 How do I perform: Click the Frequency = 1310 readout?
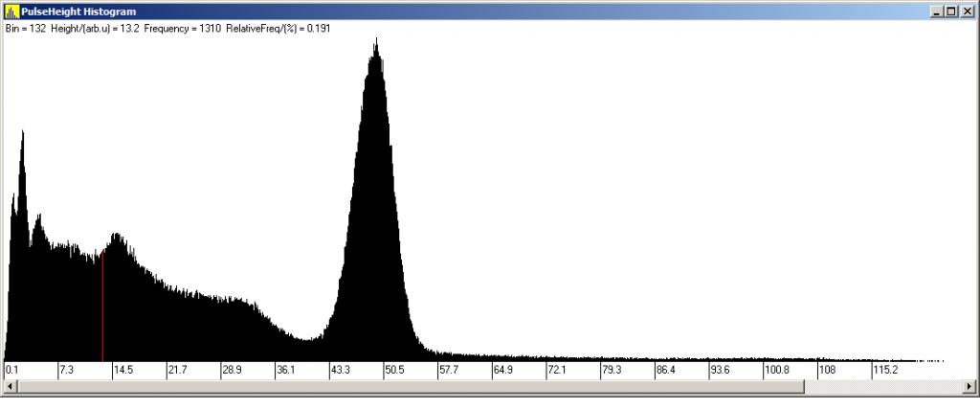183,28
